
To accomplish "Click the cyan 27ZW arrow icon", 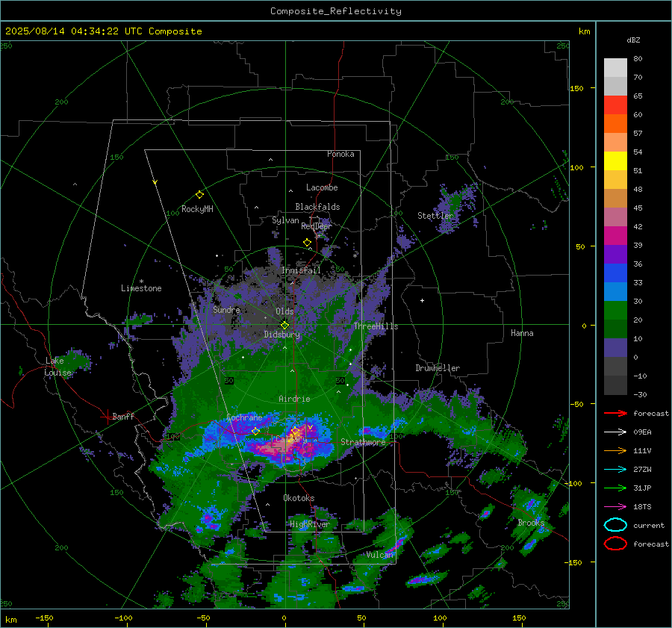I will pyautogui.click(x=615, y=470).
